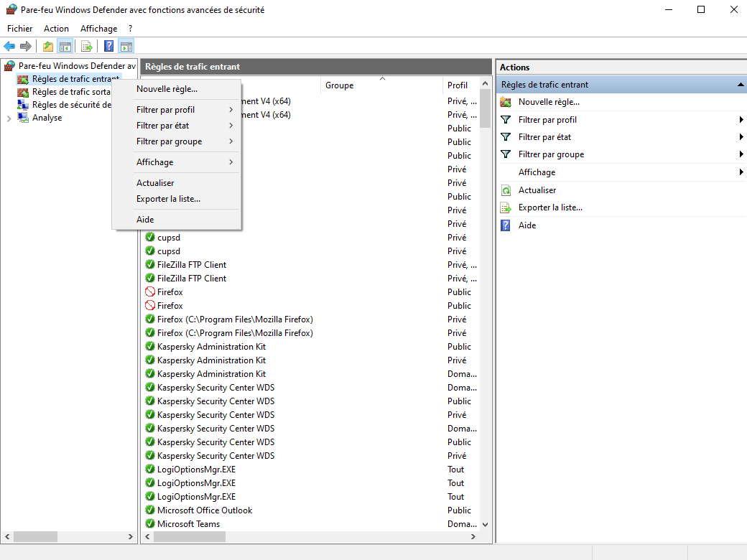Click the green check icon of Microsoft Teams

point(150,524)
